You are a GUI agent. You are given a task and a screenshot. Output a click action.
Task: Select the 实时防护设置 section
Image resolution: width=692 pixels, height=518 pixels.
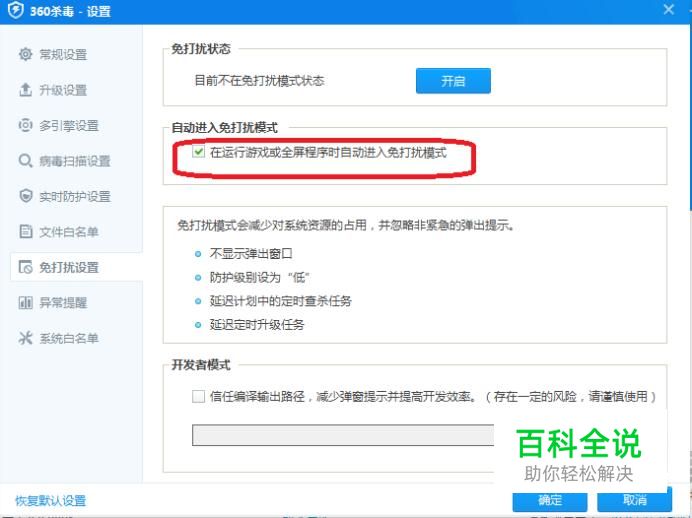[74, 196]
